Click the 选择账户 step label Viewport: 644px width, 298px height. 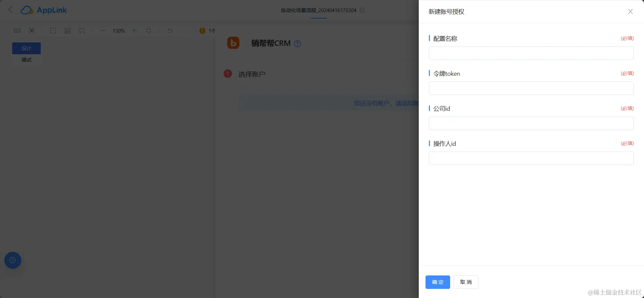[x=252, y=74]
